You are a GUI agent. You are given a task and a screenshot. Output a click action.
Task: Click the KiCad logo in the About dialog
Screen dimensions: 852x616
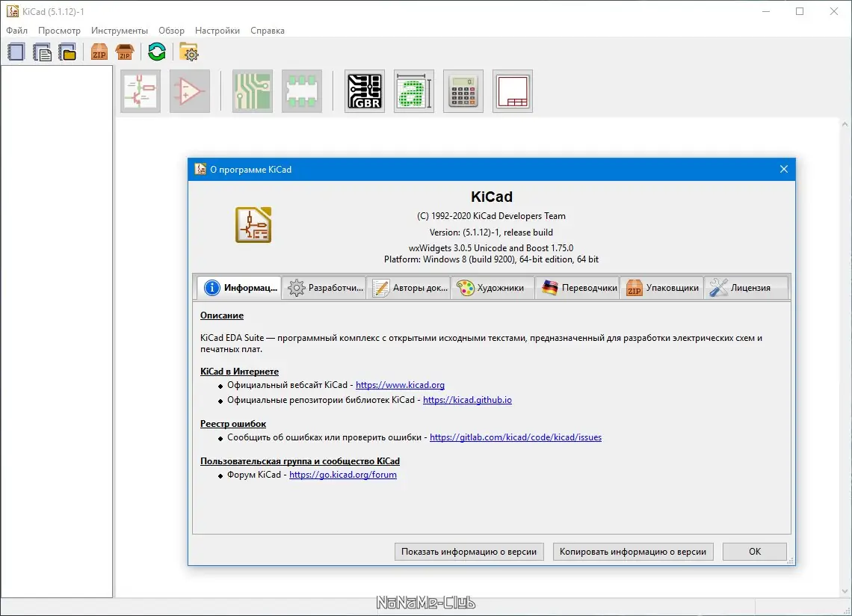point(253,224)
